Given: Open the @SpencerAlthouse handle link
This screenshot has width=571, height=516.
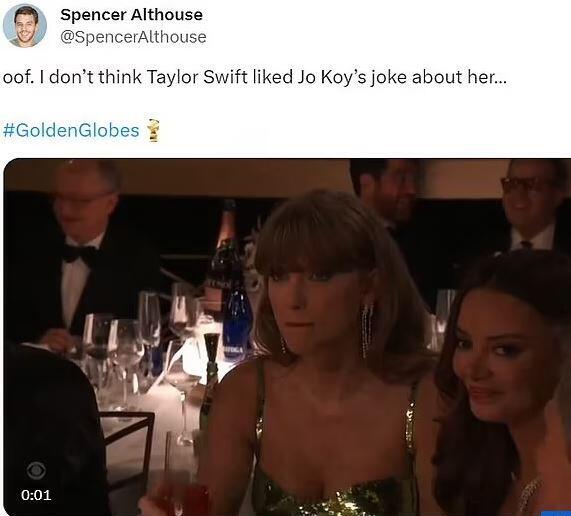Looking at the screenshot, I should point(133,37).
